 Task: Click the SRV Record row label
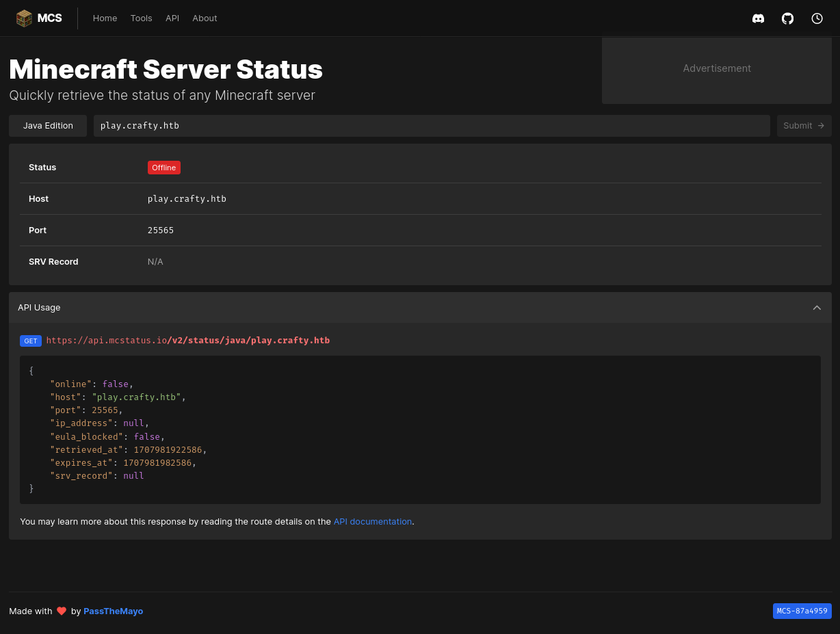pyautogui.click(x=53, y=262)
